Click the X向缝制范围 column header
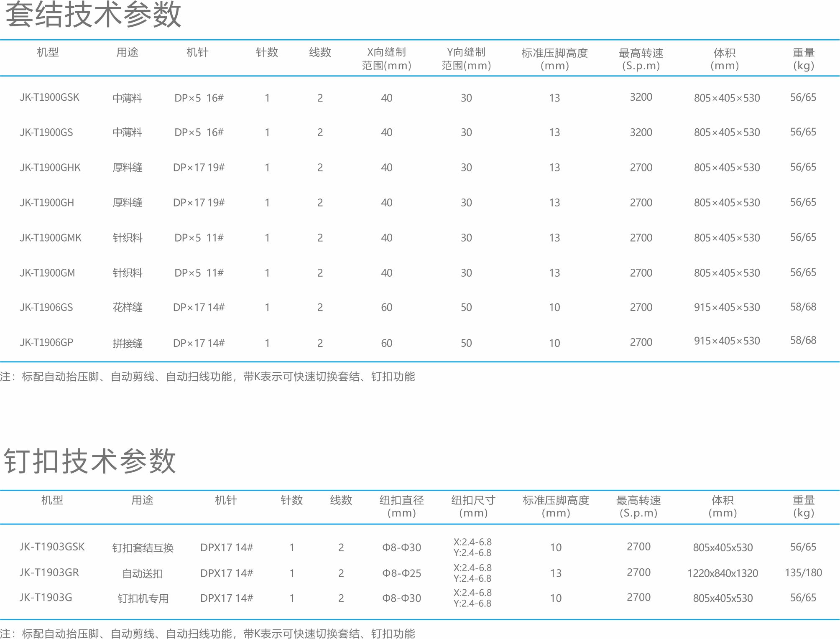 coord(387,59)
